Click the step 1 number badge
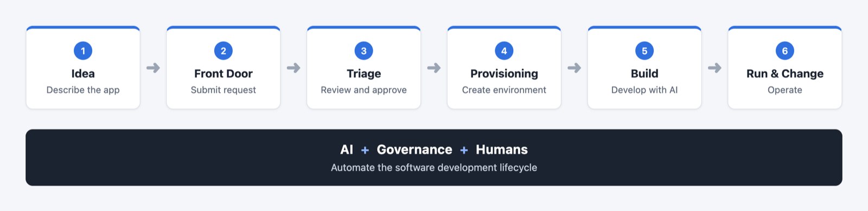The height and width of the screenshot is (211, 868). [83, 51]
